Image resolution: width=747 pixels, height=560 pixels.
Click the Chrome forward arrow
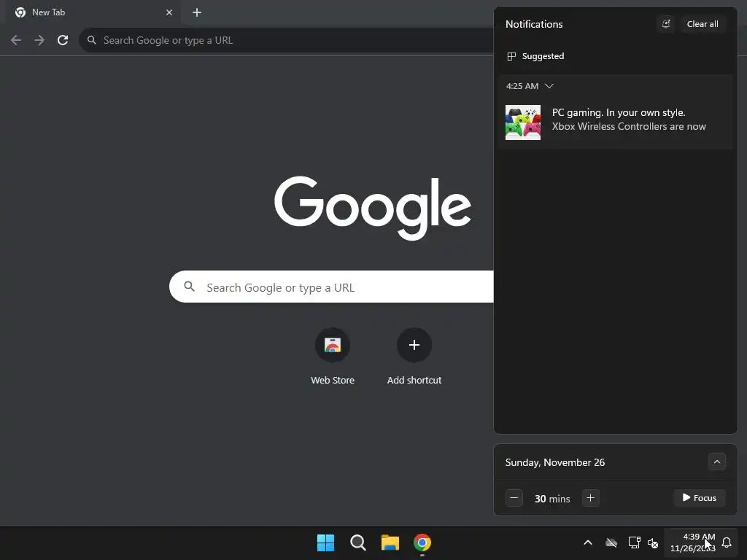[x=39, y=41]
